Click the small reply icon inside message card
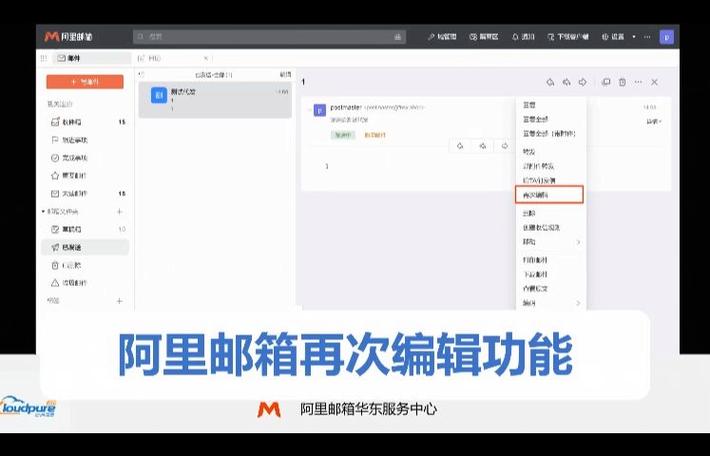This screenshot has height=456, width=710. [460, 146]
